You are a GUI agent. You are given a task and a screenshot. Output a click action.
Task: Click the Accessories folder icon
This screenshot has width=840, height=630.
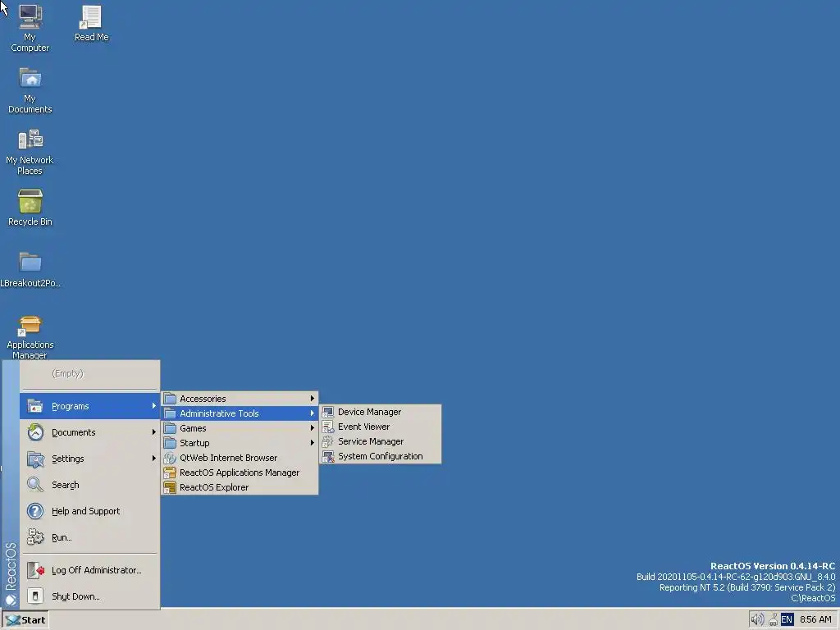click(x=170, y=399)
